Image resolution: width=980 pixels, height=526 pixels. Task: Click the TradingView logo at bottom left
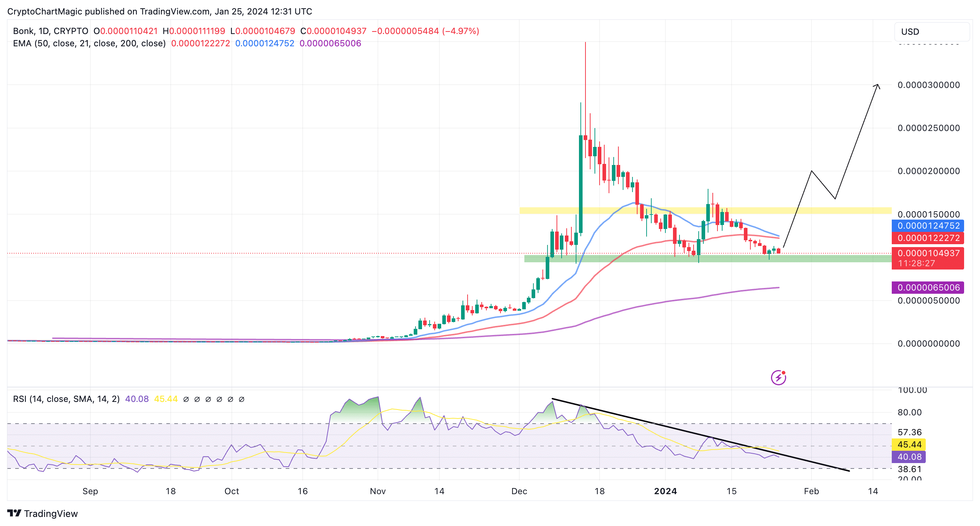43,513
